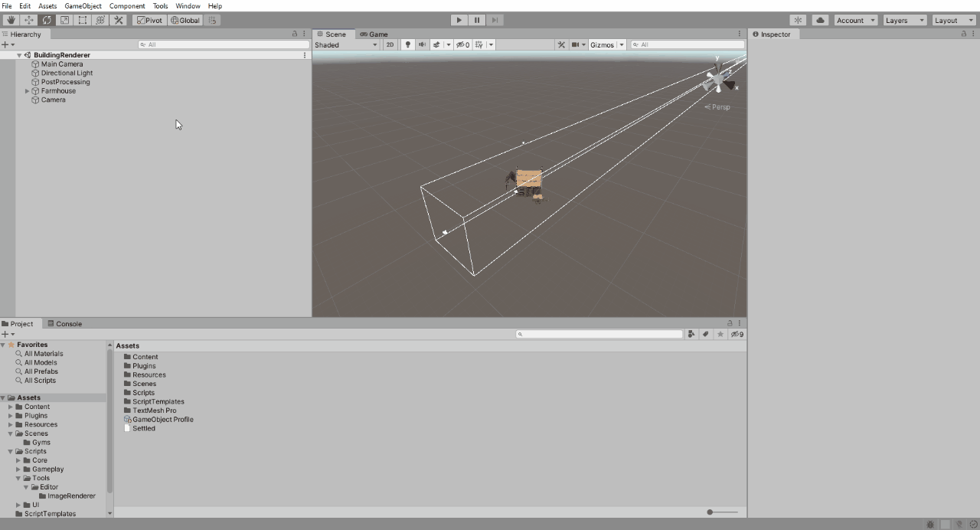Click the Step frame button

tap(495, 20)
